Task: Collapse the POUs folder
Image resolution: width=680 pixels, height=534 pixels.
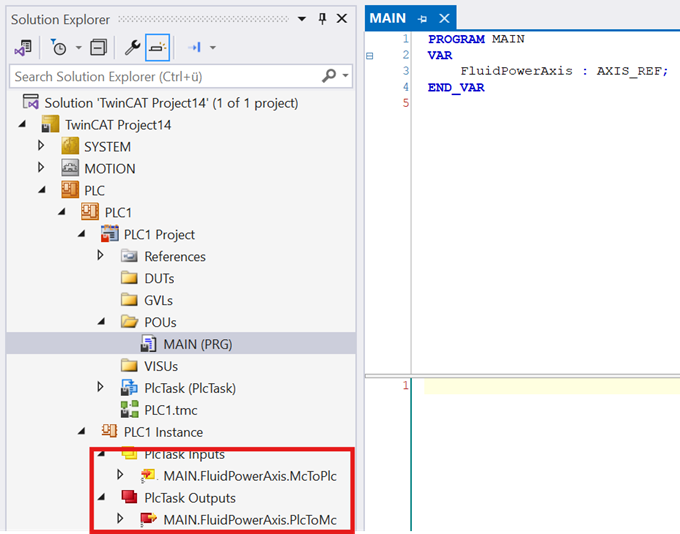Action: tap(101, 322)
